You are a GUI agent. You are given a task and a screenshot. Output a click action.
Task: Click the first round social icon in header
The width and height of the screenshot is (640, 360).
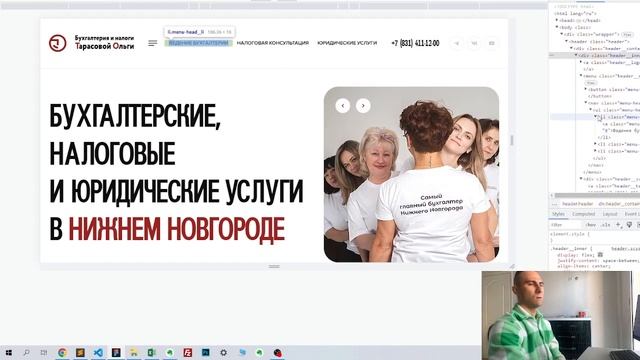pos(457,43)
